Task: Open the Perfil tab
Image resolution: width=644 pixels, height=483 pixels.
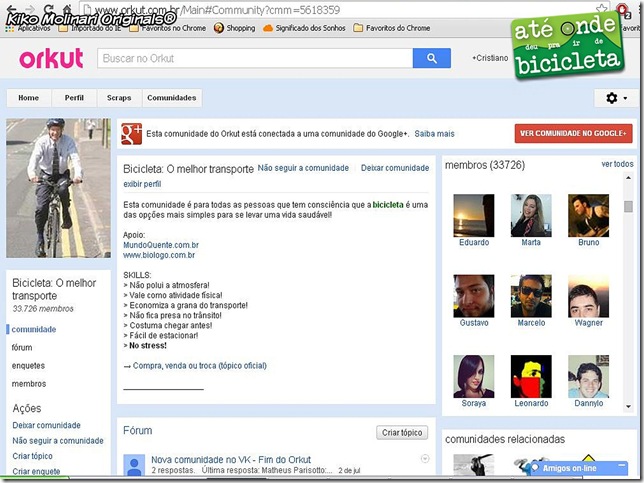Action: click(74, 98)
